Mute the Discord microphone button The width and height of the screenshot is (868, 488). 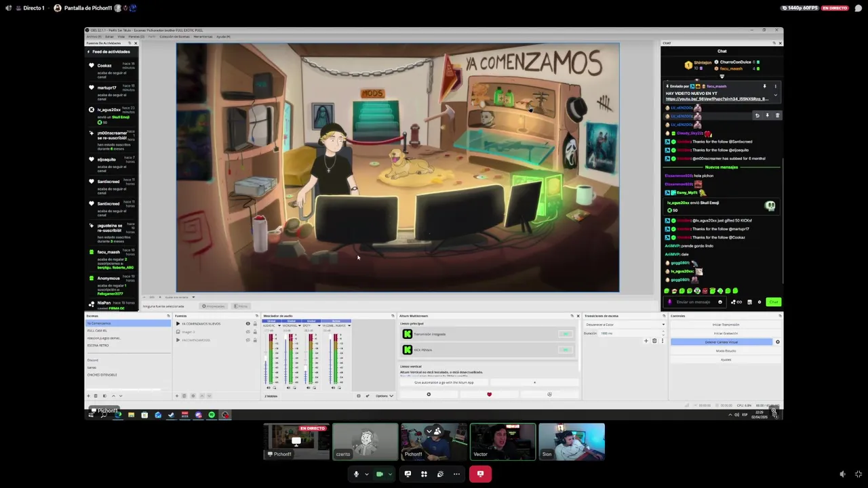tap(356, 474)
